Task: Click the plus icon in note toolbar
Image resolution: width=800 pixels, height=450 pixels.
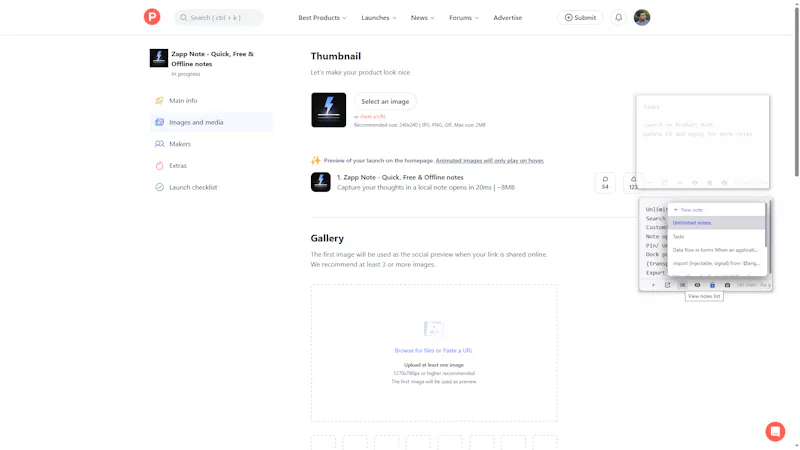Action: click(x=653, y=285)
